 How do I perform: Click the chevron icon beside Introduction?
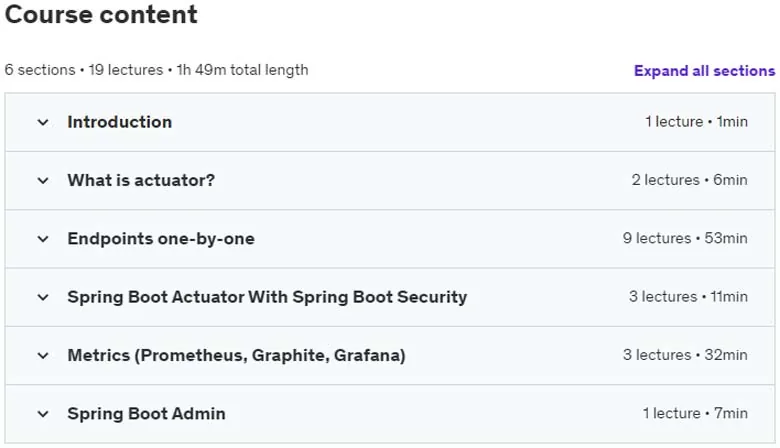pyautogui.click(x=43, y=122)
